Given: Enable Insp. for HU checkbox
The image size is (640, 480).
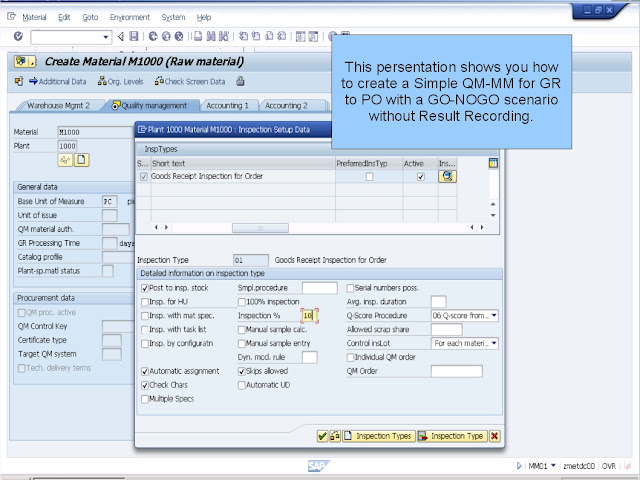Looking at the screenshot, I should click(145, 302).
